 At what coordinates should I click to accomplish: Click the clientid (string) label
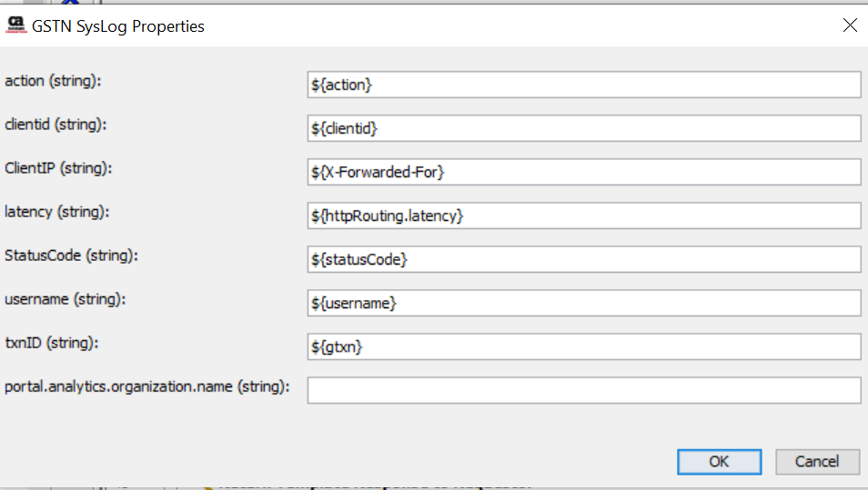(56, 125)
